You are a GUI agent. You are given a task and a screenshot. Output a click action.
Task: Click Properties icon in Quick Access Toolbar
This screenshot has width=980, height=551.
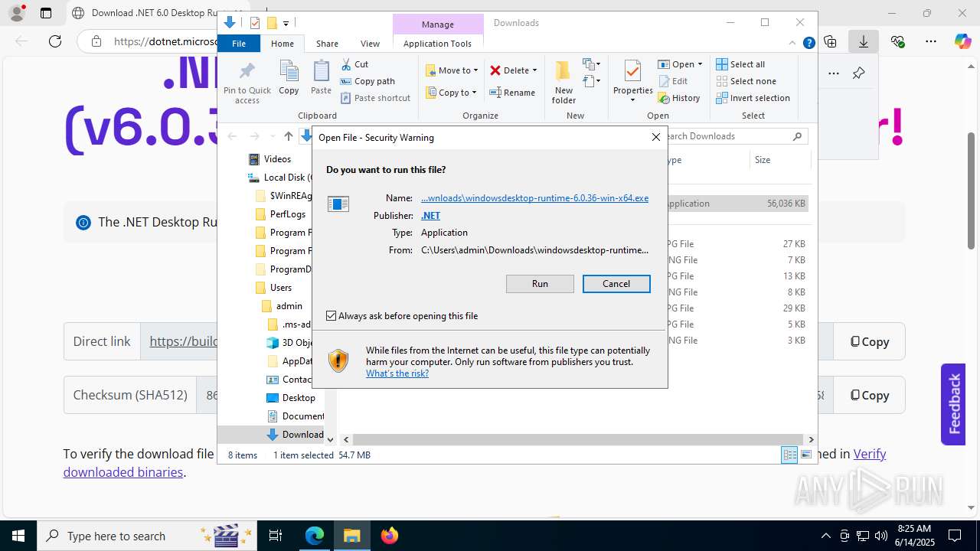tap(255, 23)
